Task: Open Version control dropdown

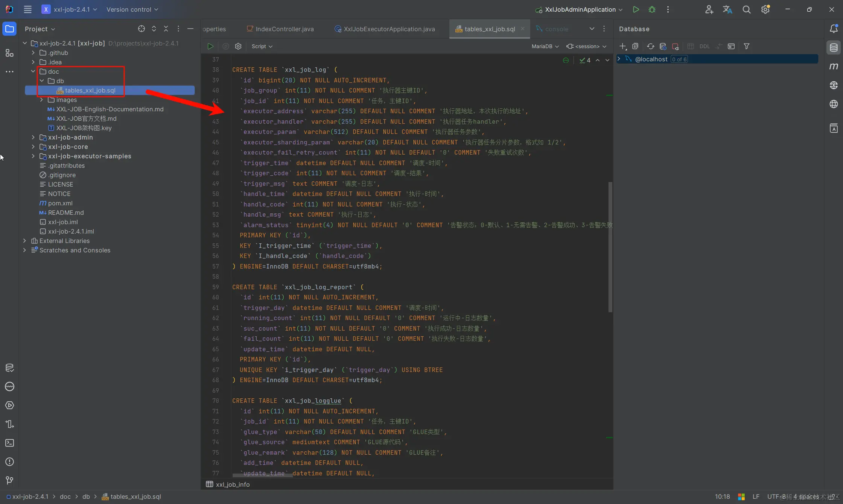Action: coord(132,9)
